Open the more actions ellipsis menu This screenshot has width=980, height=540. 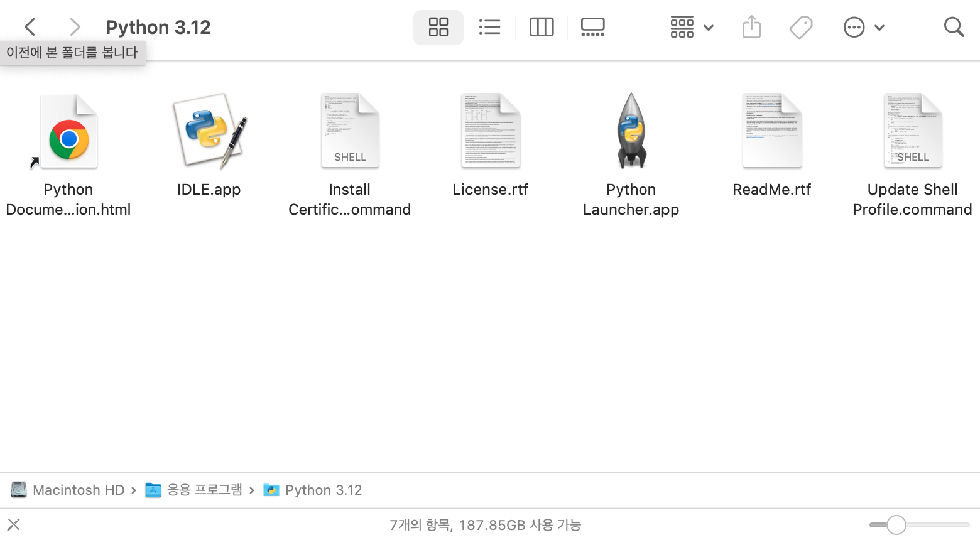[x=864, y=27]
